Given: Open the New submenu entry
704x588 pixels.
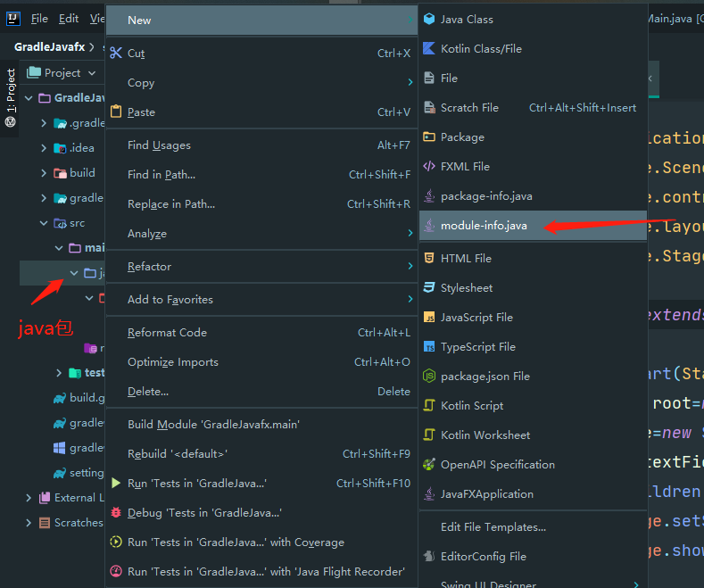Looking at the screenshot, I should (261, 21).
